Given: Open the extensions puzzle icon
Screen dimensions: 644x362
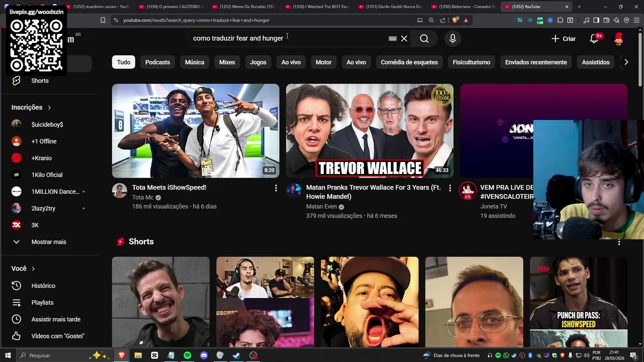Looking at the screenshot, I should point(560,20).
